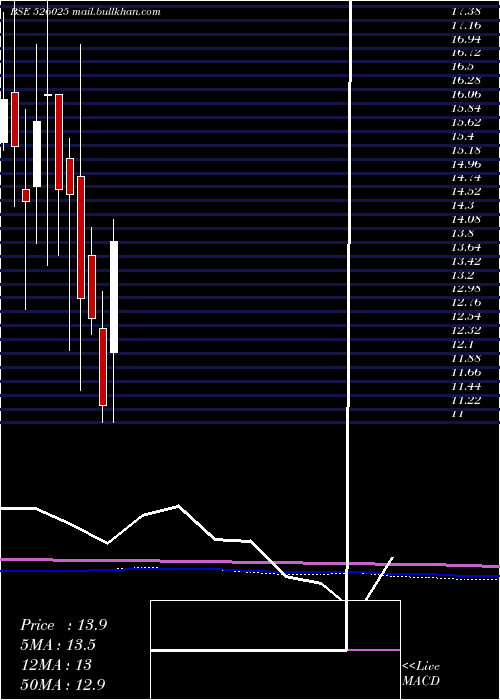The height and width of the screenshot is (700, 500).
Task: Select the '12MA : 13' readout
Action: (56, 665)
